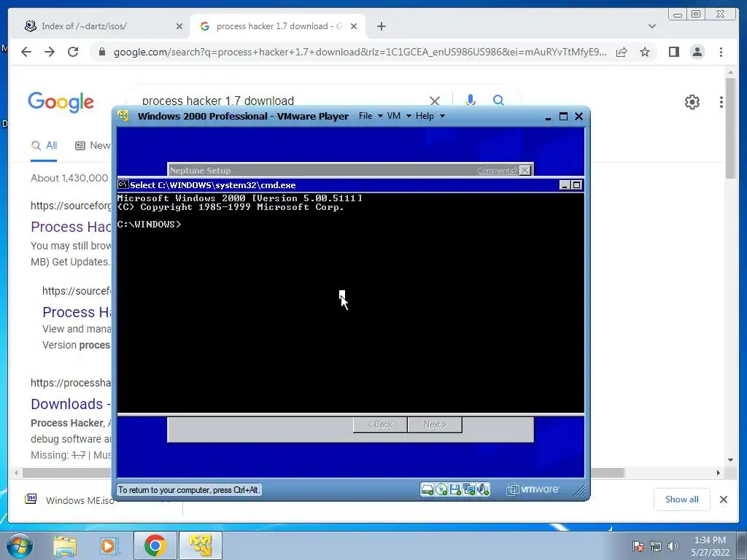Click the network adapter icon in VMware status bar
The image size is (747, 560).
[469, 489]
